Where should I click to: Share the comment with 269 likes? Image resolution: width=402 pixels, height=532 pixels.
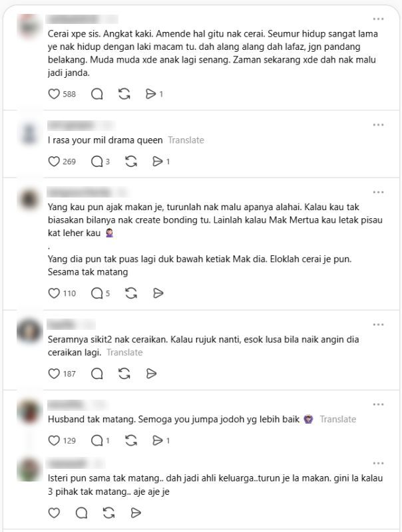pos(158,162)
